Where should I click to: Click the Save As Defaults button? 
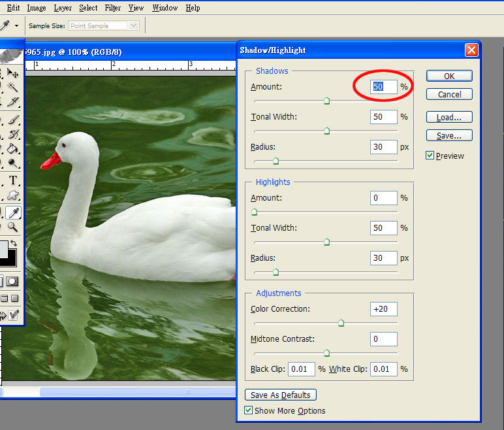pos(281,395)
